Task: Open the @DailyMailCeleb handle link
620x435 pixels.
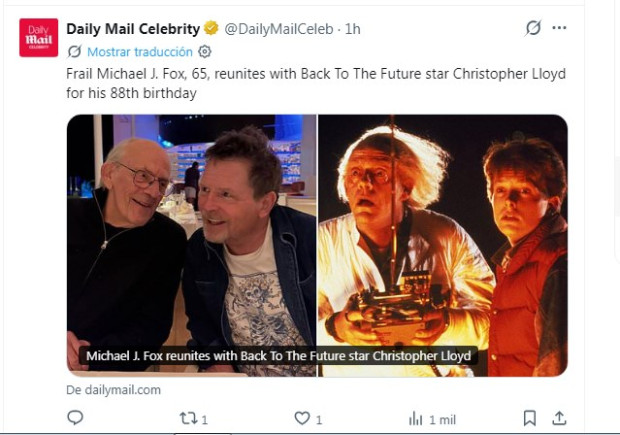Action: pyautogui.click(x=279, y=29)
